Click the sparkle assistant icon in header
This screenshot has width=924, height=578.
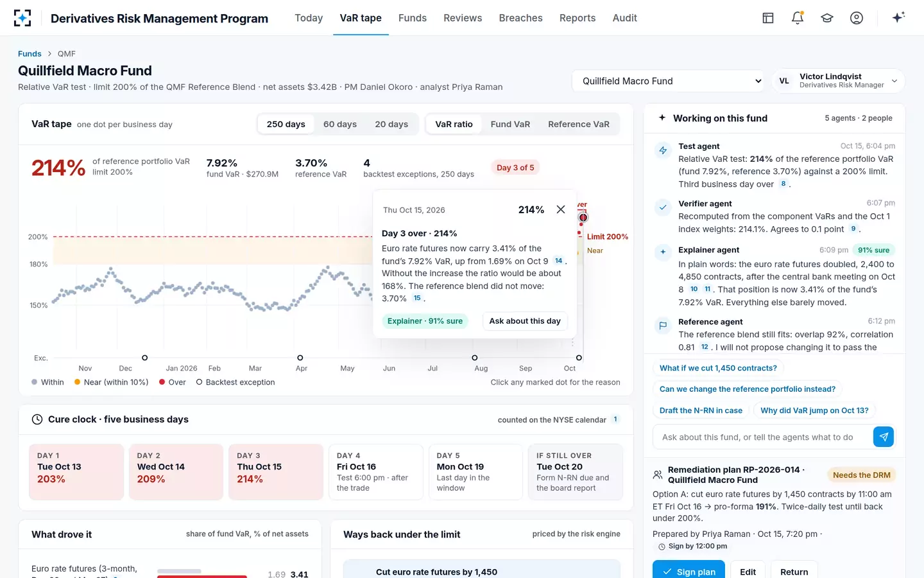point(898,17)
